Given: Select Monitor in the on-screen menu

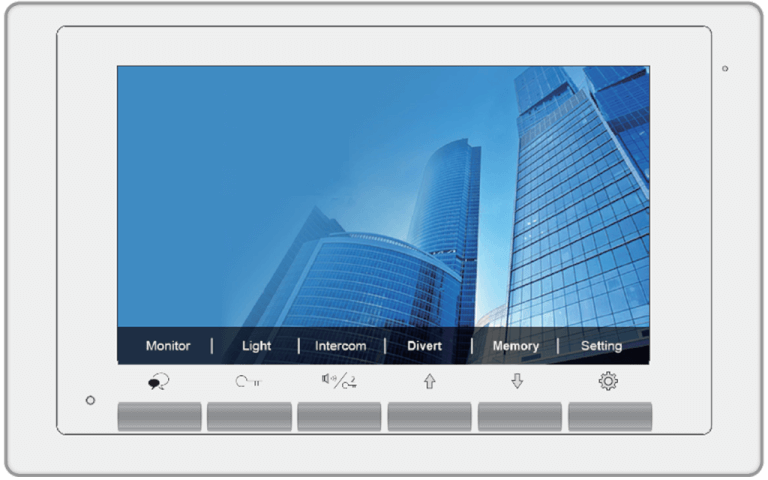Looking at the screenshot, I should (168, 346).
